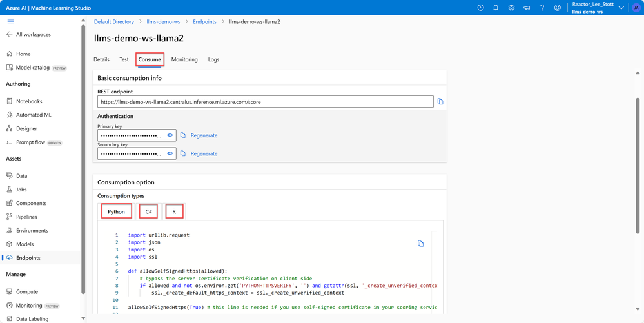
Task: Open settings gear in header
Action: click(511, 8)
